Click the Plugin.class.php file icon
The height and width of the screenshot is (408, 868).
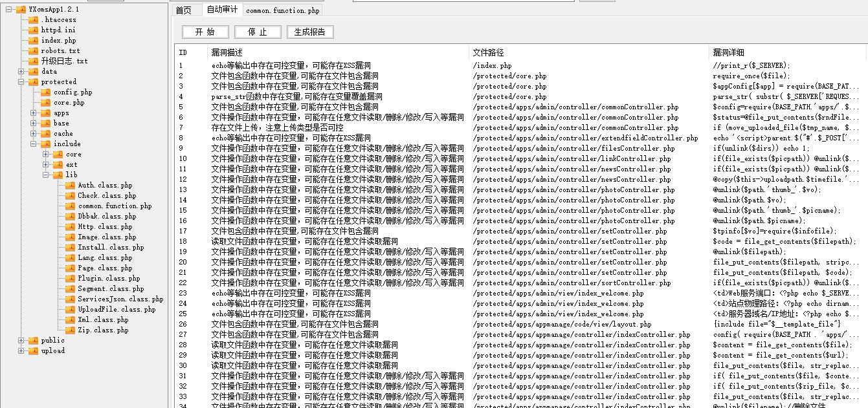tap(71, 279)
